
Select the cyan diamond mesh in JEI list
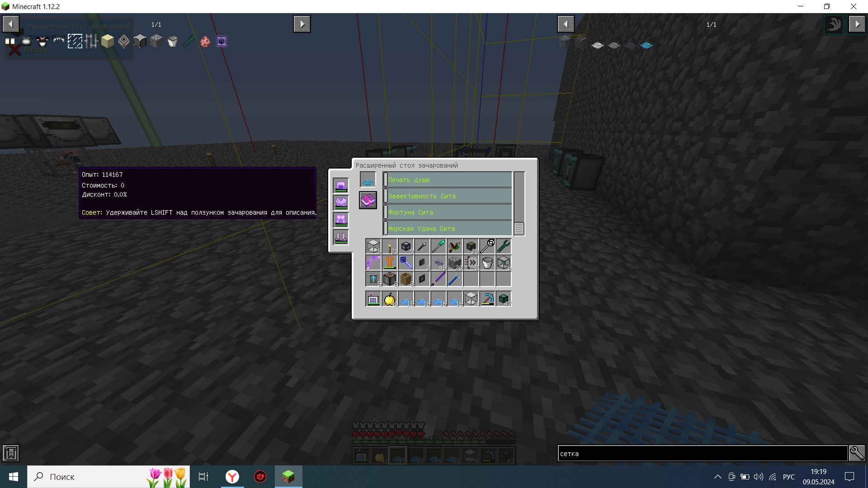646,45
